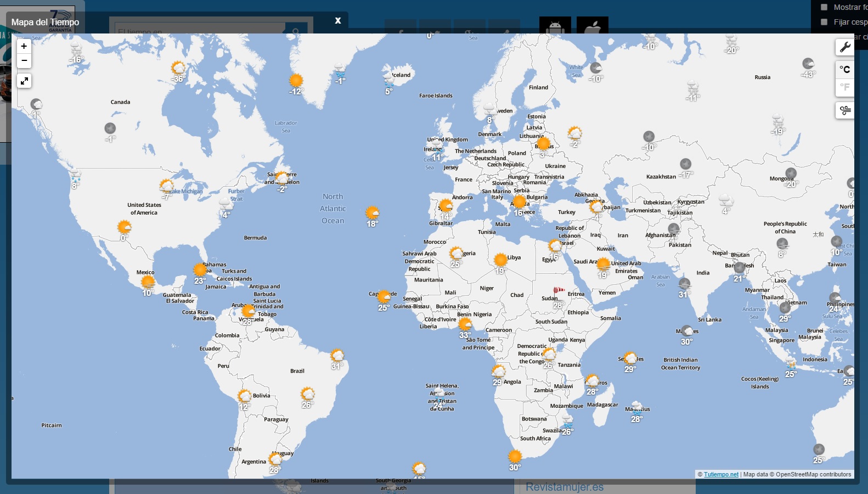Switch temperatures to Fahrenheit
The width and height of the screenshot is (868, 494).
click(845, 87)
